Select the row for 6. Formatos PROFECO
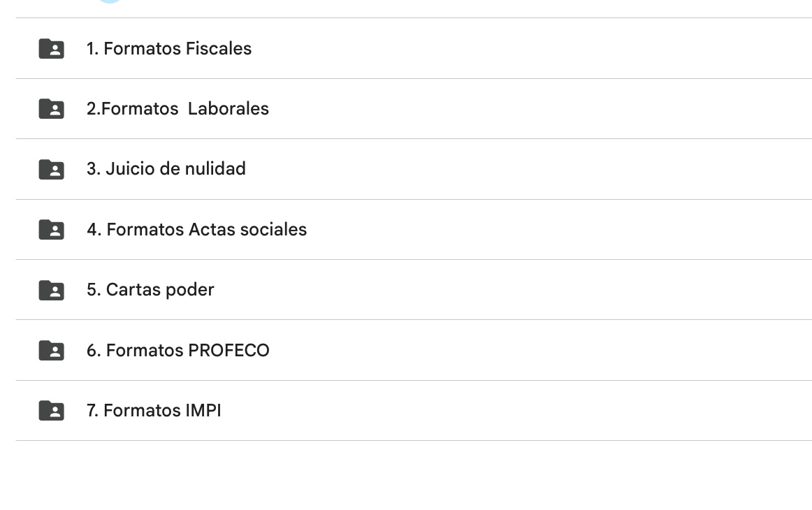The width and height of the screenshot is (812, 510). click(x=419, y=350)
